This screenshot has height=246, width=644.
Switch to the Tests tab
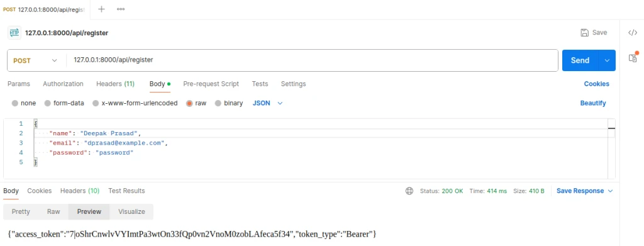260,84
